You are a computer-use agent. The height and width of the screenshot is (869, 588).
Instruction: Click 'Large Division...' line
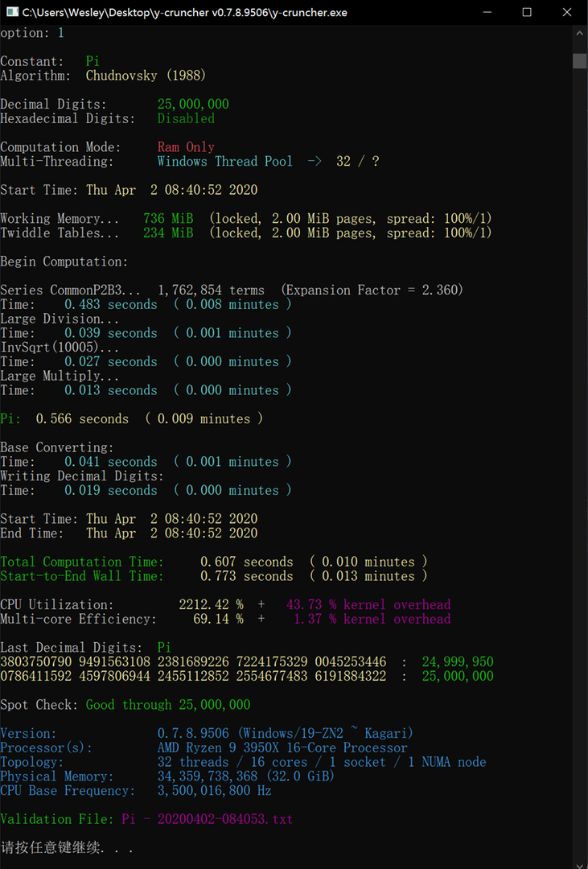coord(60,319)
